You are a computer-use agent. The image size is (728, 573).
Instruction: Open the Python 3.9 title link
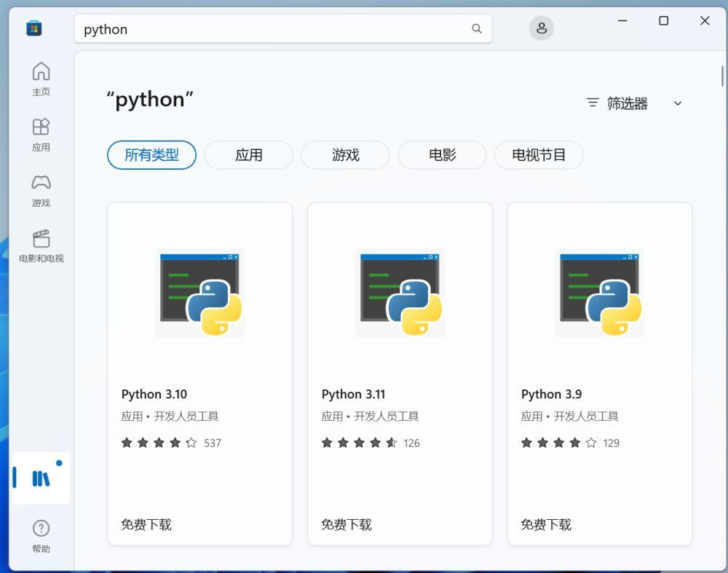551,394
